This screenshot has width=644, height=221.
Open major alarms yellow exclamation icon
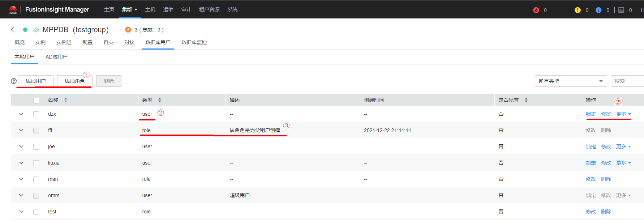pyautogui.click(x=578, y=10)
